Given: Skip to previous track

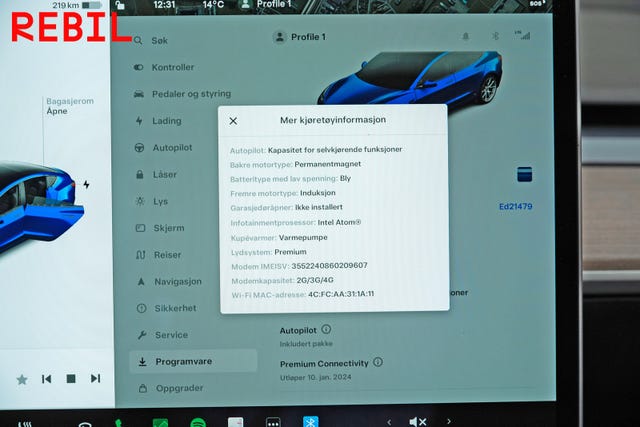Looking at the screenshot, I should pyautogui.click(x=47, y=379).
